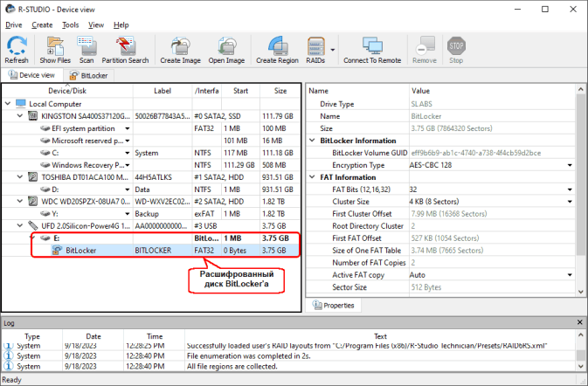Image resolution: width=588 pixels, height=386 pixels.
Task: Open the Drive menu
Action: (13, 24)
